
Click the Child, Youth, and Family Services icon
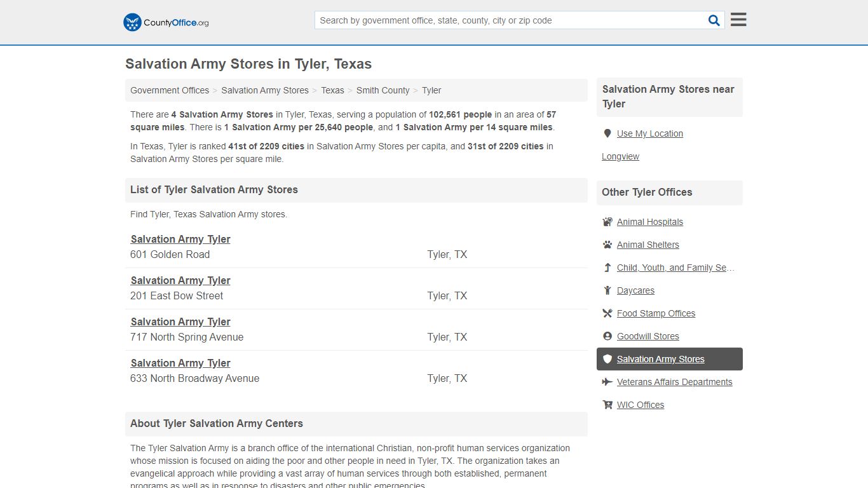(607, 268)
